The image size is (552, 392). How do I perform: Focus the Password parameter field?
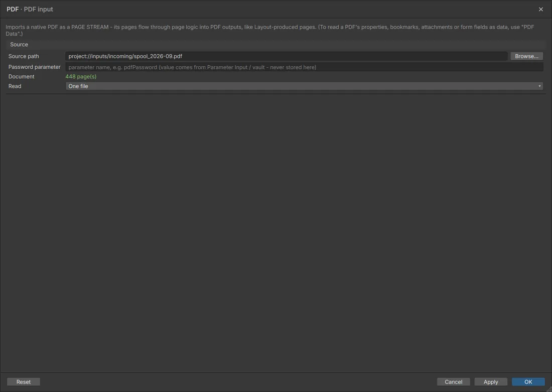(x=304, y=67)
